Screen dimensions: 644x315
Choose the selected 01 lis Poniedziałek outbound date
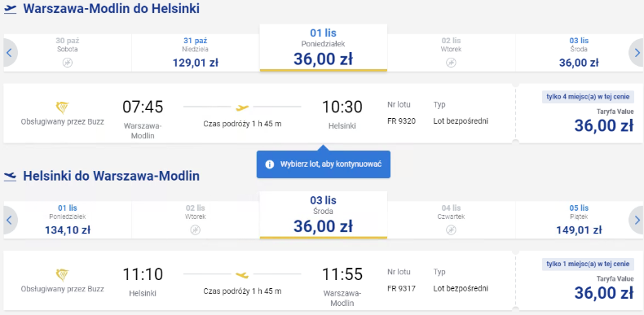click(x=324, y=47)
